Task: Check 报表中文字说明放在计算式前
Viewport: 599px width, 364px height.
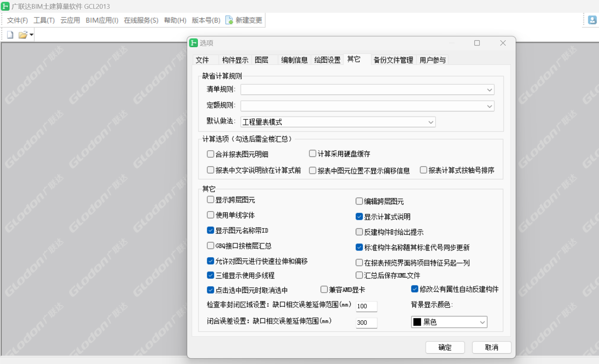Action: (210, 170)
